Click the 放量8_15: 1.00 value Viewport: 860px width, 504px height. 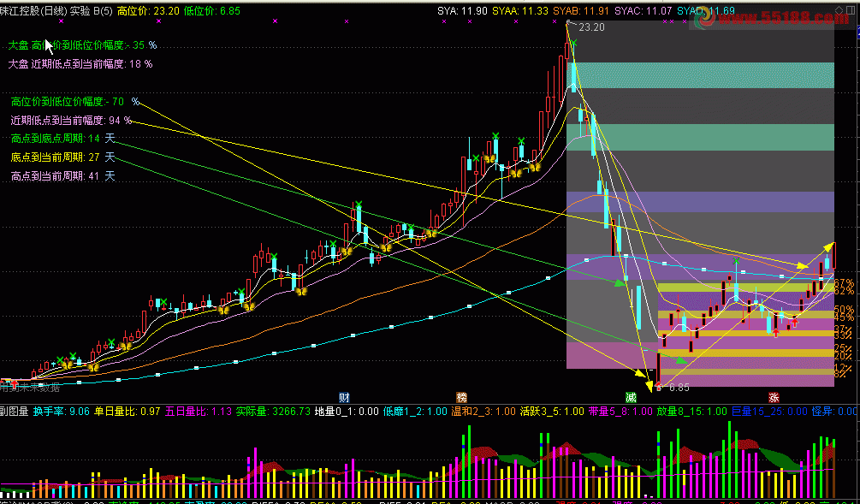[692, 412]
